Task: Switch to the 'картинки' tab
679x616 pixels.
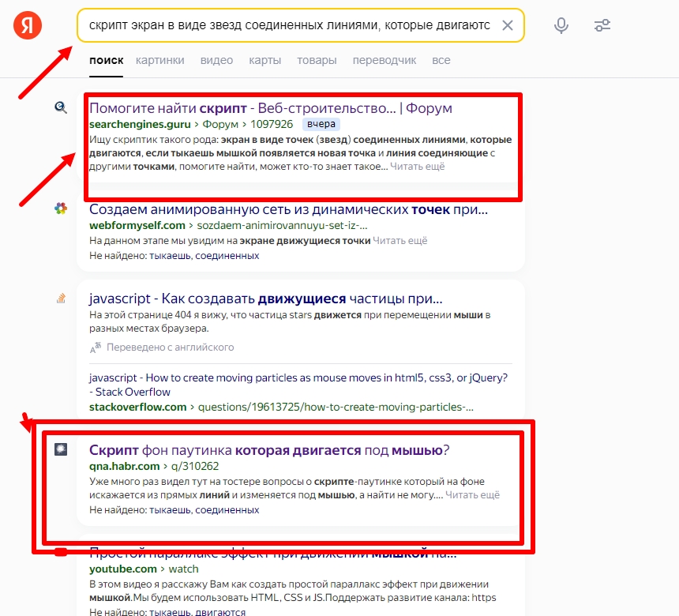Action: tap(159, 60)
